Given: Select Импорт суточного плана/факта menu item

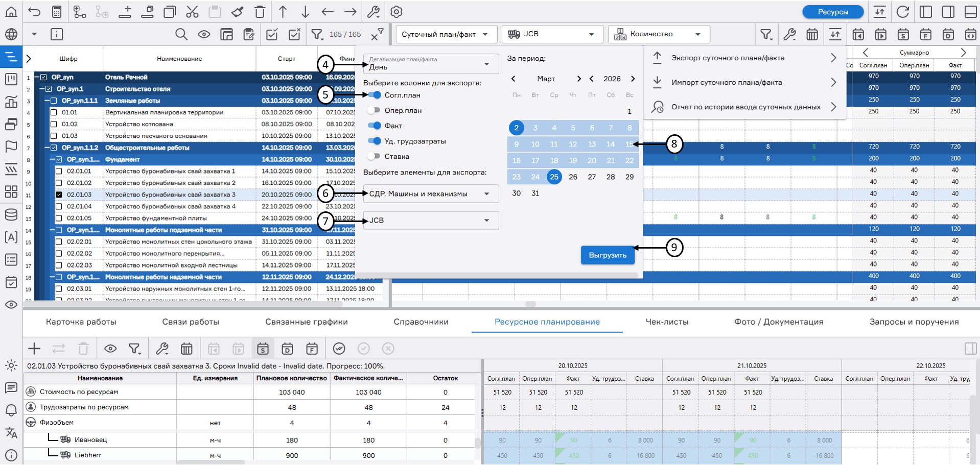Looking at the screenshot, I should (x=726, y=83).
